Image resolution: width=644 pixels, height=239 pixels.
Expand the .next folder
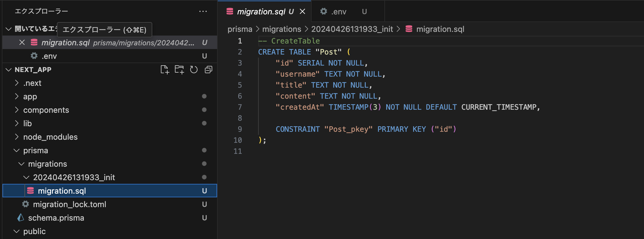(17, 83)
